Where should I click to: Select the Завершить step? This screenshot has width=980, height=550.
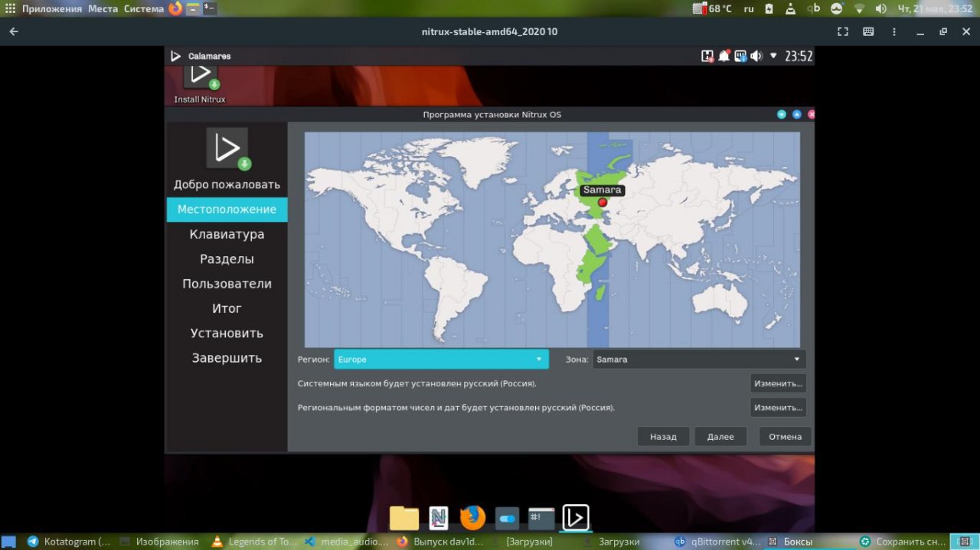(227, 358)
